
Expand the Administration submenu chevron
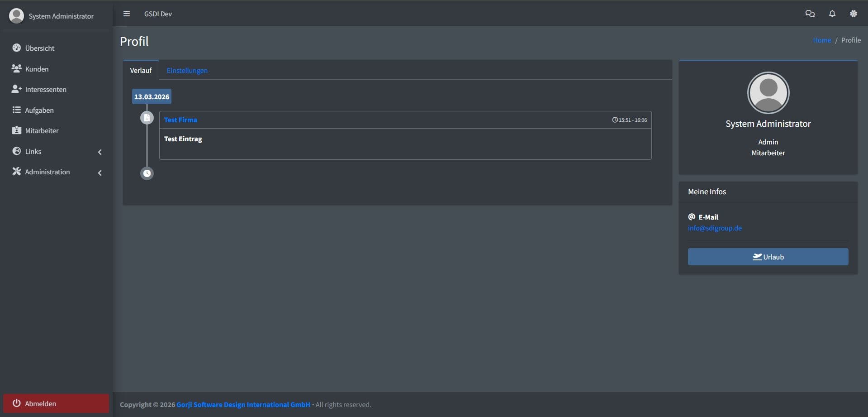click(x=100, y=173)
